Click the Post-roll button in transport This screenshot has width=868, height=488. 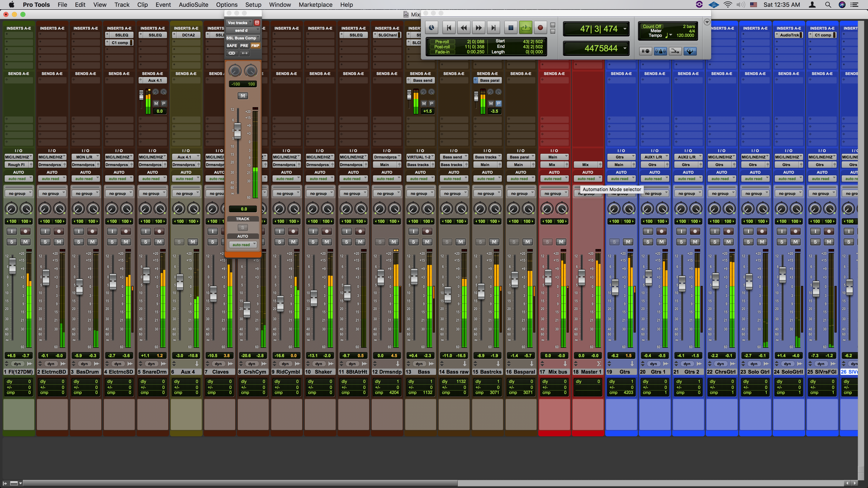(x=442, y=47)
